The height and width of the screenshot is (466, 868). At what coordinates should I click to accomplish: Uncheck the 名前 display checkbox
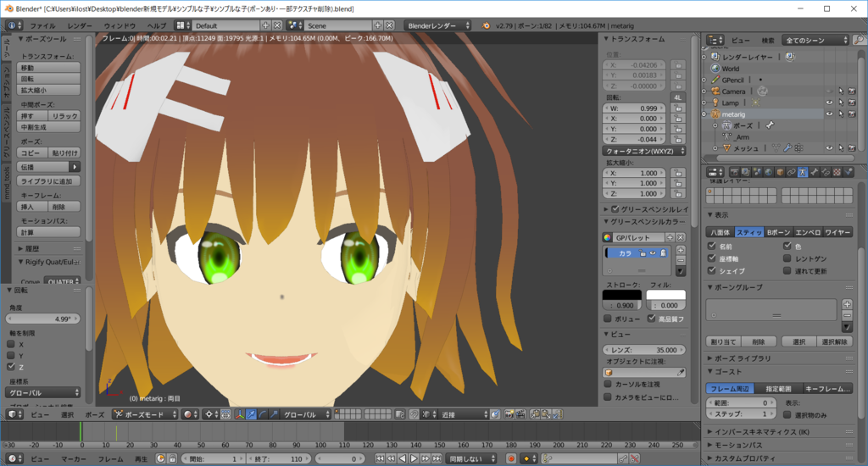(x=712, y=247)
